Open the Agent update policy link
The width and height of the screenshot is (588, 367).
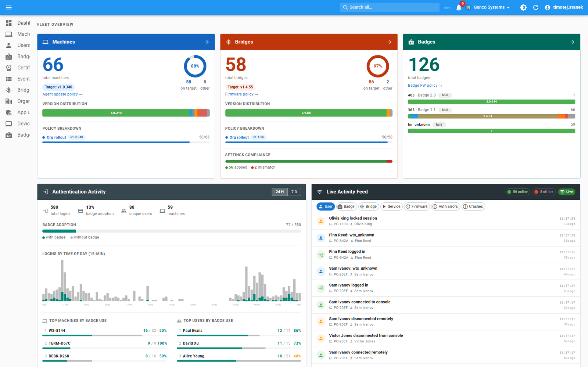tap(62, 94)
